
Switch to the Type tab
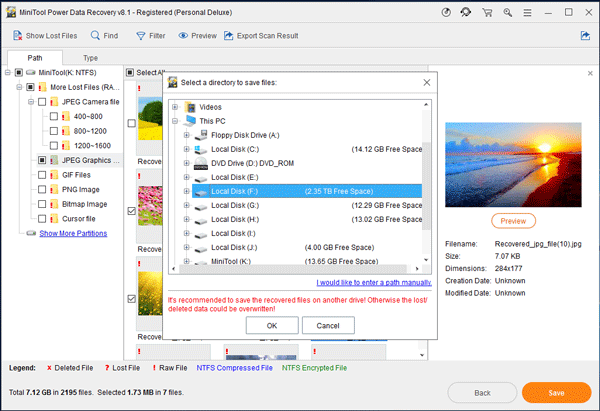(x=91, y=58)
